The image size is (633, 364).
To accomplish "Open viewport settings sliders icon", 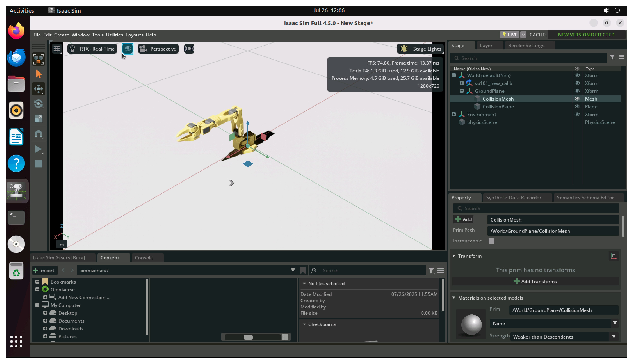I will [x=57, y=49].
